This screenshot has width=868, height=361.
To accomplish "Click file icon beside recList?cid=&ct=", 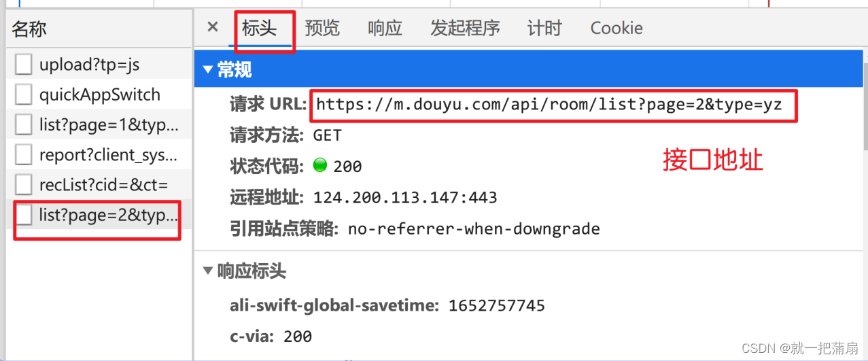I will 24,184.
